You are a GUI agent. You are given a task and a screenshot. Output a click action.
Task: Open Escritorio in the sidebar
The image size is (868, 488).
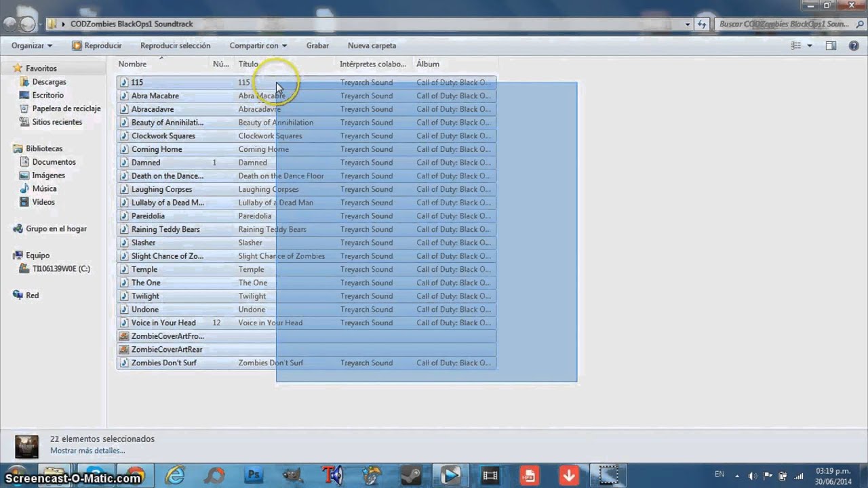(47, 96)
